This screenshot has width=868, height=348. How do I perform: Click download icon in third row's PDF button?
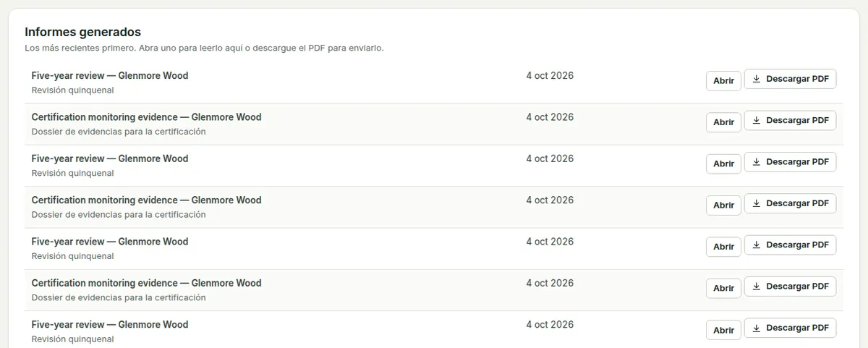(x=757, y=162)
